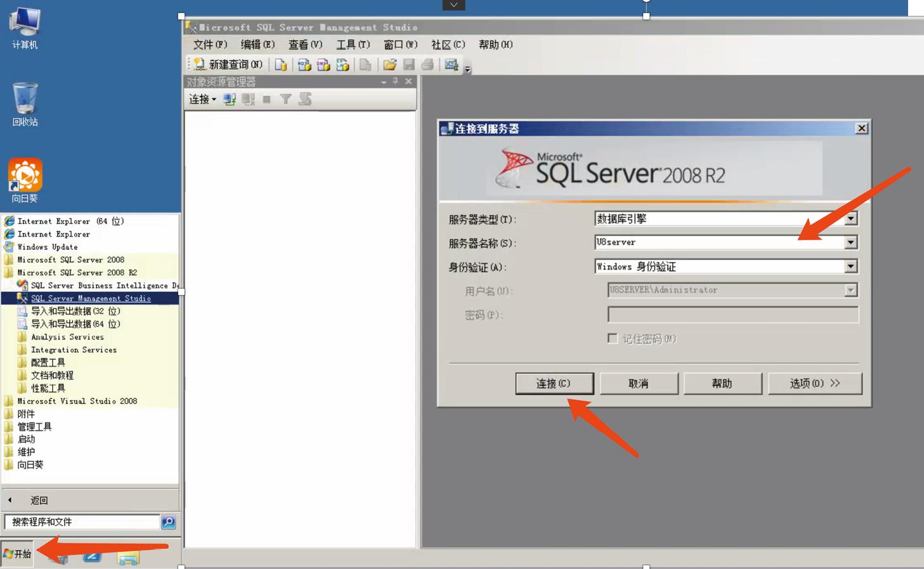
Task: Click the Filter funnel icon
Action: pos(286,100)
